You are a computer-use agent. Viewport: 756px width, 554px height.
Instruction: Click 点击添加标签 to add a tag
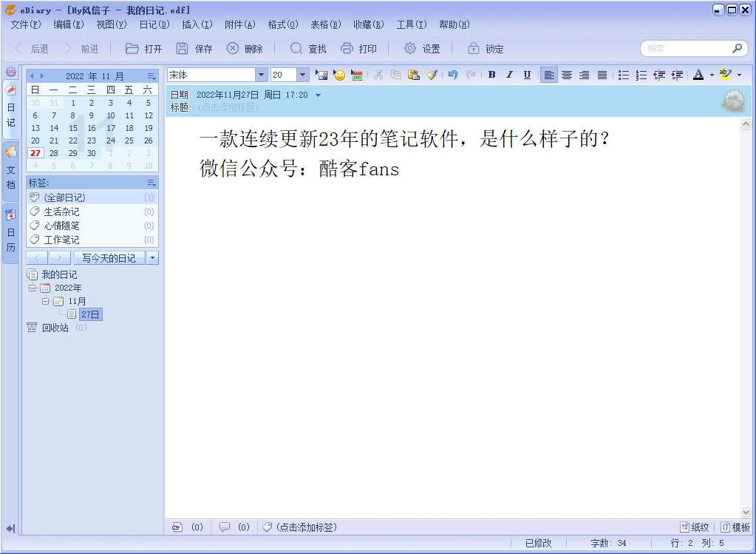click(306, 527)
